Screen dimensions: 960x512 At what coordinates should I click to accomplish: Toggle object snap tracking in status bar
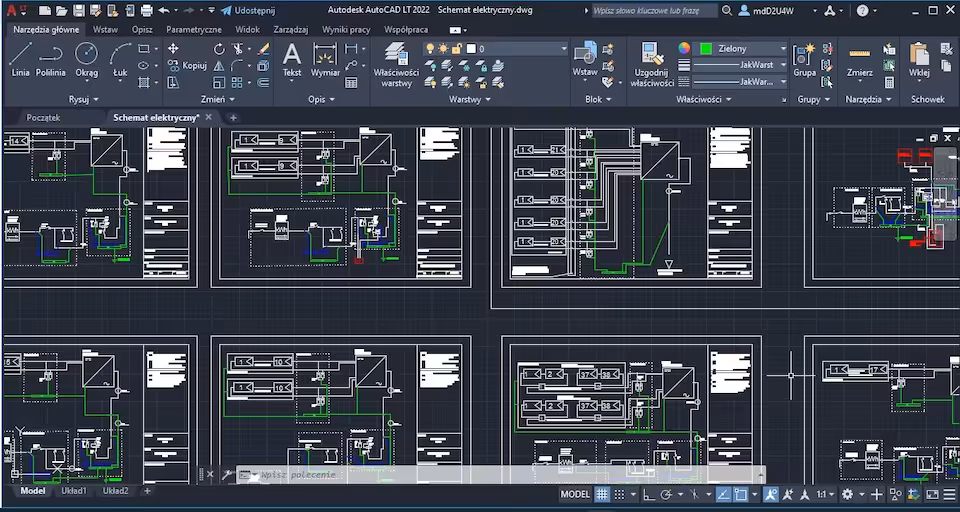(724, 494)
